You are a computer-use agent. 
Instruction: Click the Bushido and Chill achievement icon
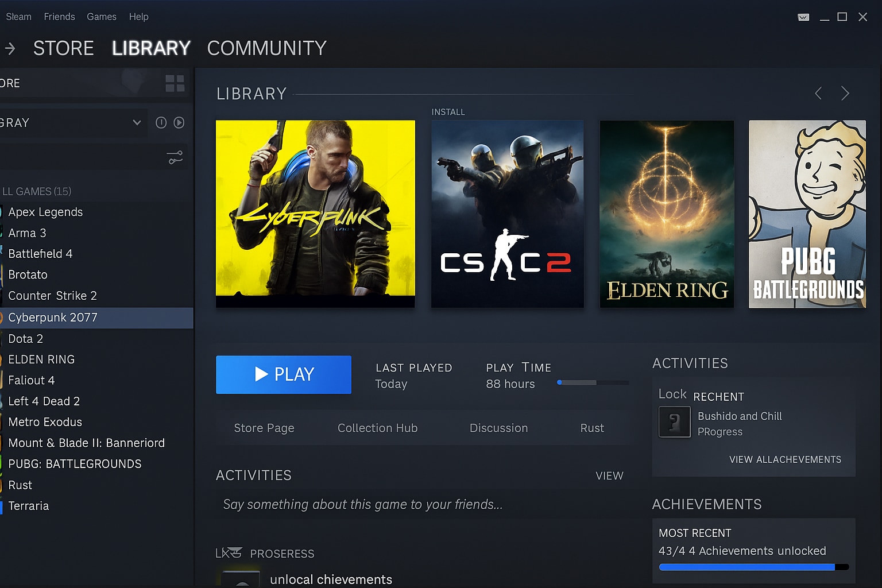[x=674, y=422]
